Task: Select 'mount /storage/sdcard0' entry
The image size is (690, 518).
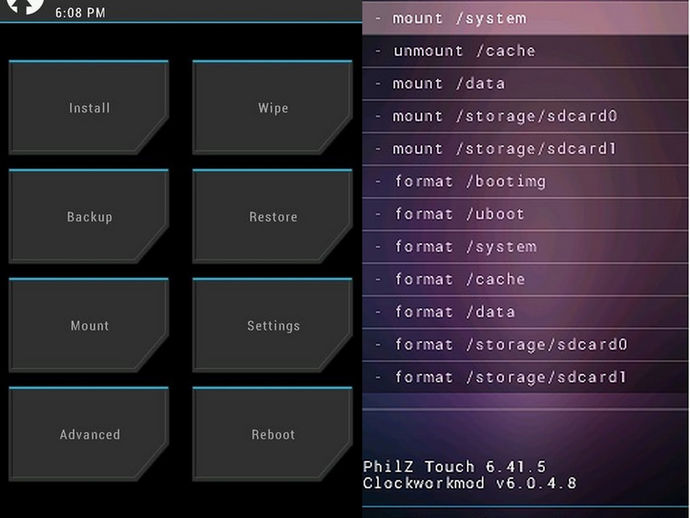Action: coord(525,116)
